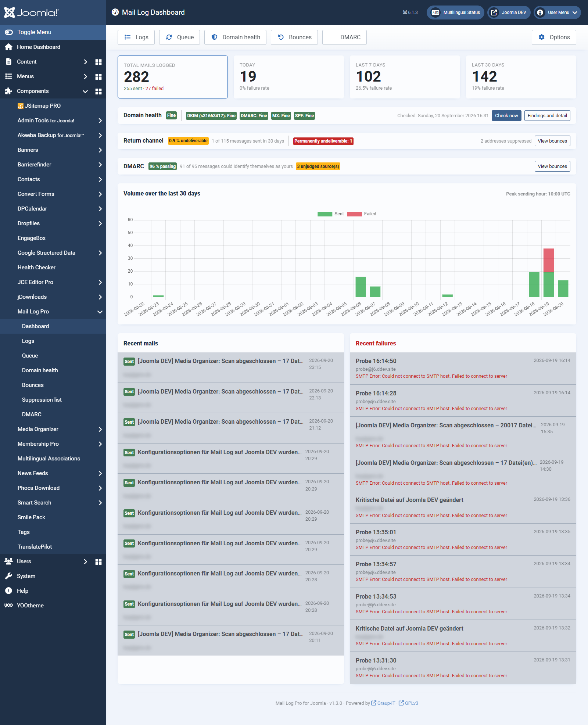Viewport: 588px width, 725px height.
Task: Toggle the Failed series in chart legend
Action: (362, 214)
